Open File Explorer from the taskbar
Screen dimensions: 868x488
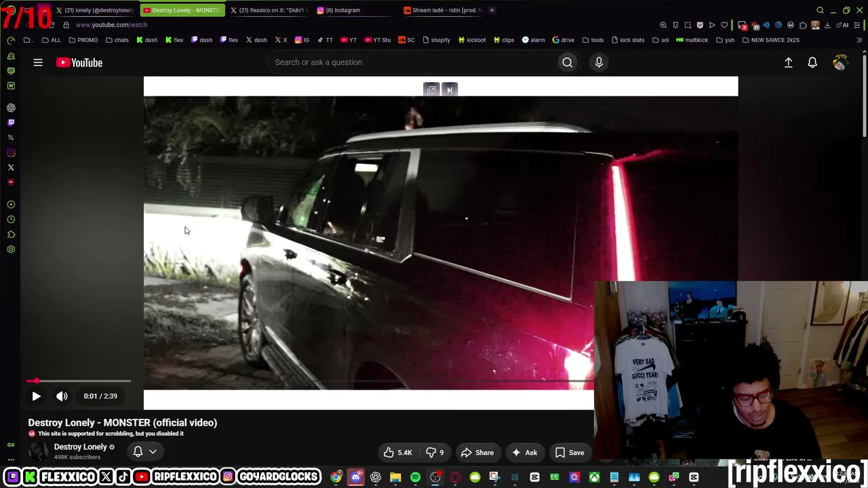click(x=395, y=477)
